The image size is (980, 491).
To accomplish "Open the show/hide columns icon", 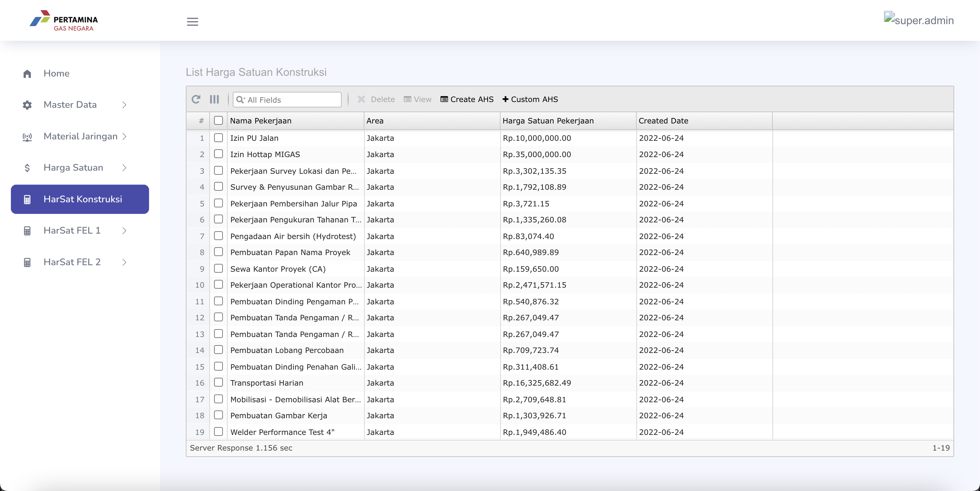I will 215,99.
